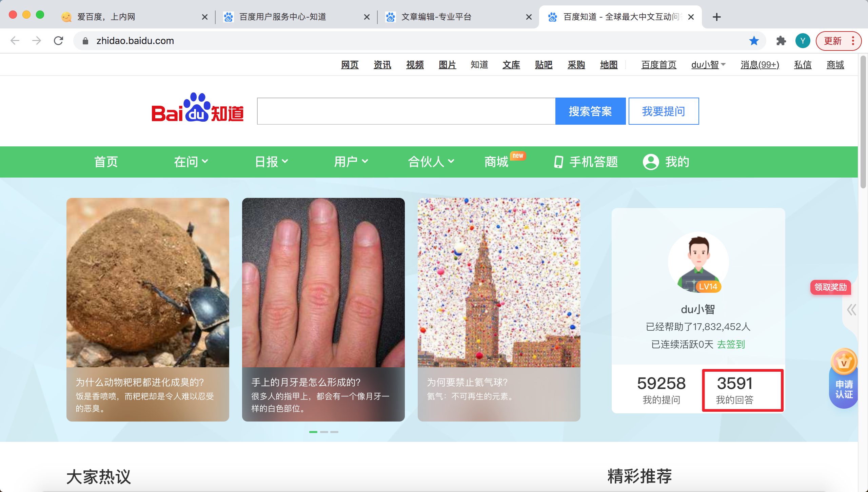Click the browser back arrow
This screenshot has height=492, width=868.
click(14, 41)
